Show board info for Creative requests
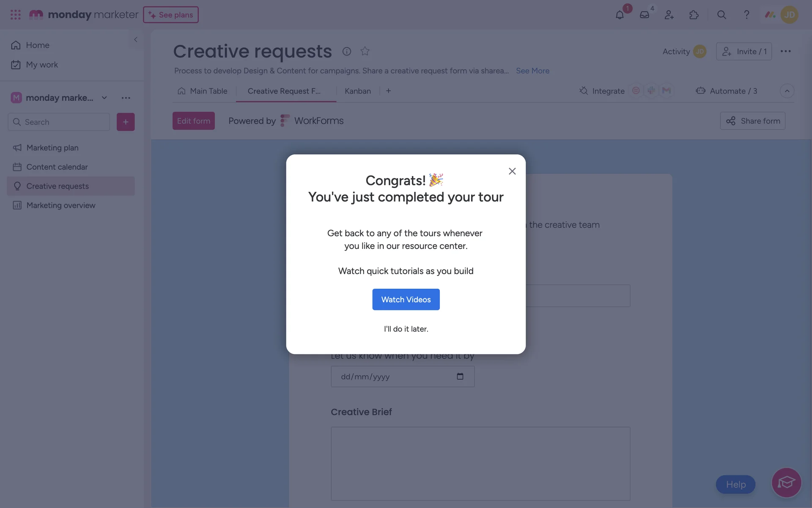Image resolution: width=812 pixels, height=508 pixels. pyautogui.click(x=347, y=51)
